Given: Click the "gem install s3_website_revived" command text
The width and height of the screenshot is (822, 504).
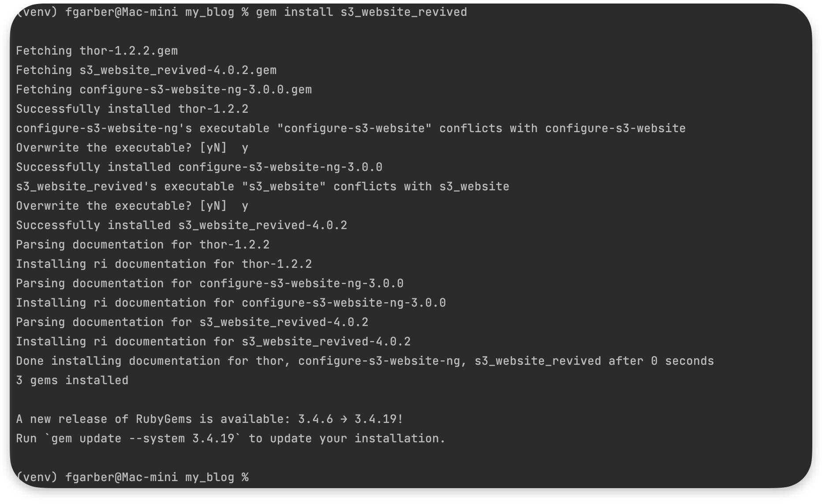Looking at the screenshot, I should tap(361, 12).
